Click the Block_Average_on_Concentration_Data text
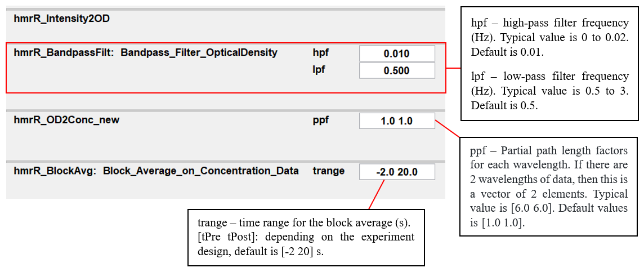The width and height of the screenshot is (644, 272). [x=200, y=171]
